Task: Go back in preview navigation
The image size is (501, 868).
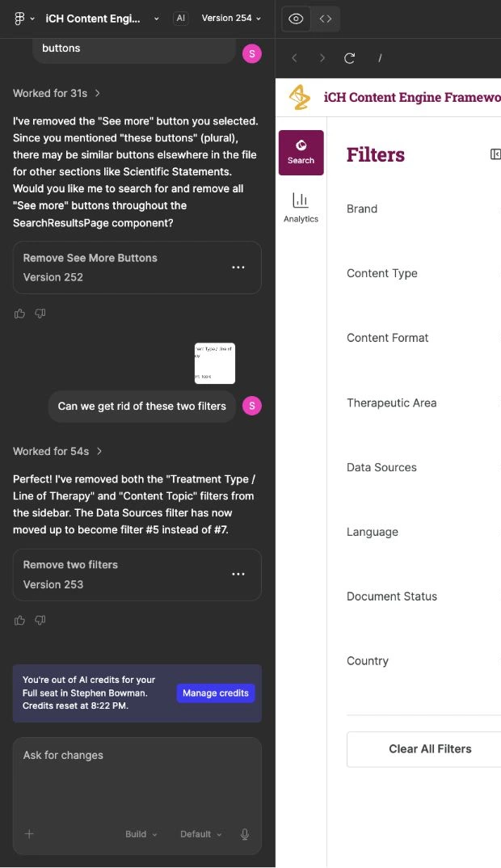Action: click(294, 58)
